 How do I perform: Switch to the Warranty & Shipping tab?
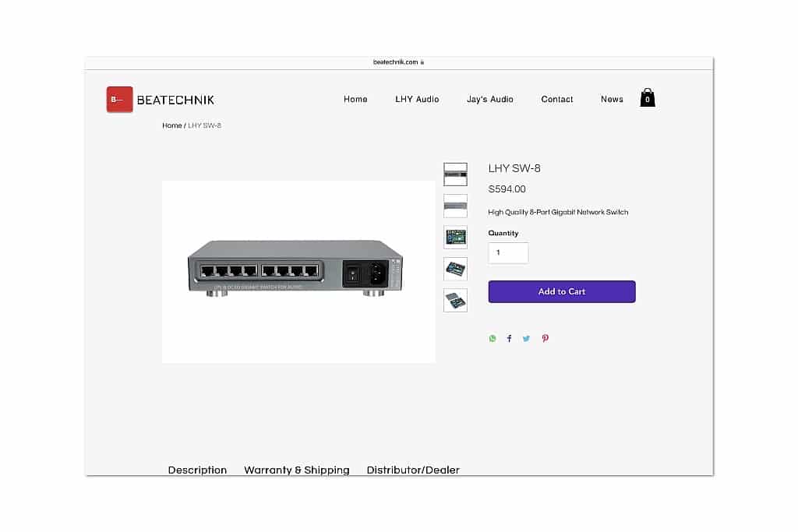coord(297,470)
